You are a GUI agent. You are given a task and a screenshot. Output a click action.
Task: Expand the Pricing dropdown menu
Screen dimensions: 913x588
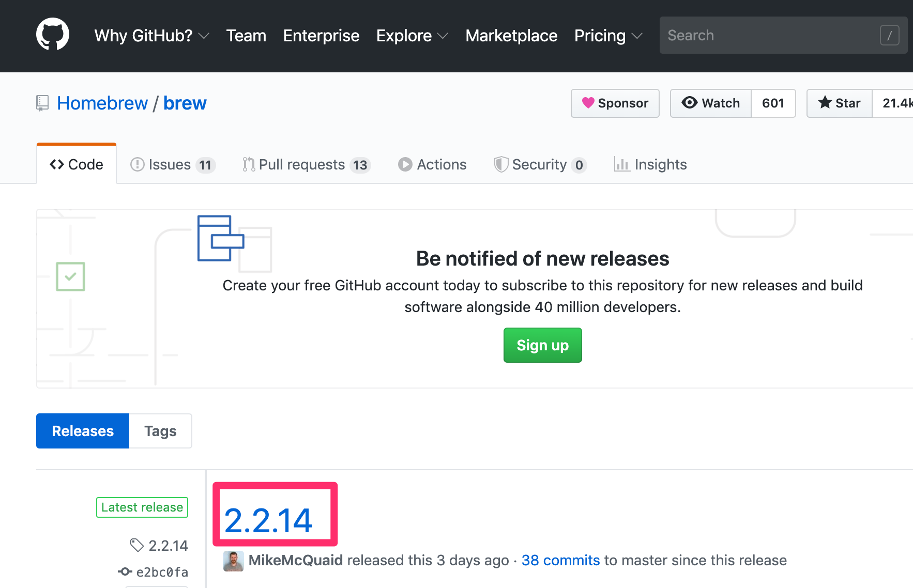point(608,36)
